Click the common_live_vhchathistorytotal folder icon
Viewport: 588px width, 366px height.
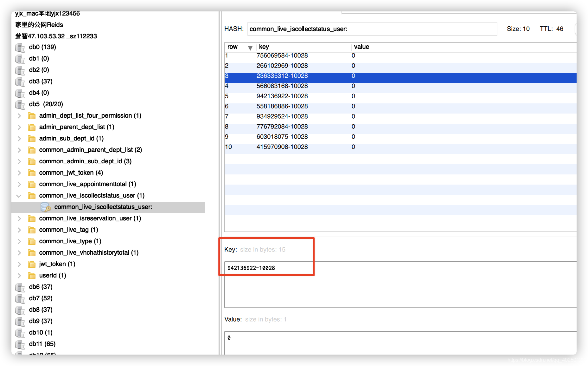(32, 253)
